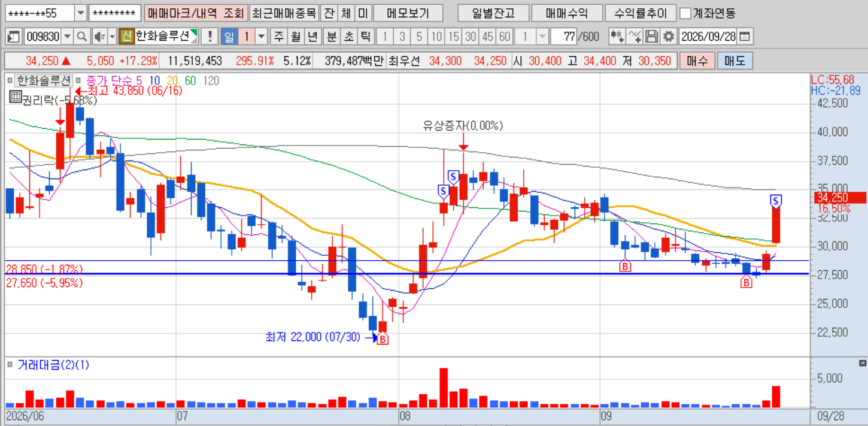Expand the stock code 009830 dropdown
This screenshot has width=868, height=426.
pyautogui.click(x=67, y=37)
